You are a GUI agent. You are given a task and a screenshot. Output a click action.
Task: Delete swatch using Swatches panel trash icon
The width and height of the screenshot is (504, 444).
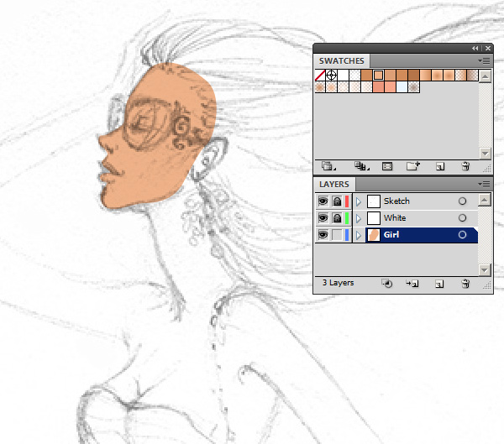[465, 166]
